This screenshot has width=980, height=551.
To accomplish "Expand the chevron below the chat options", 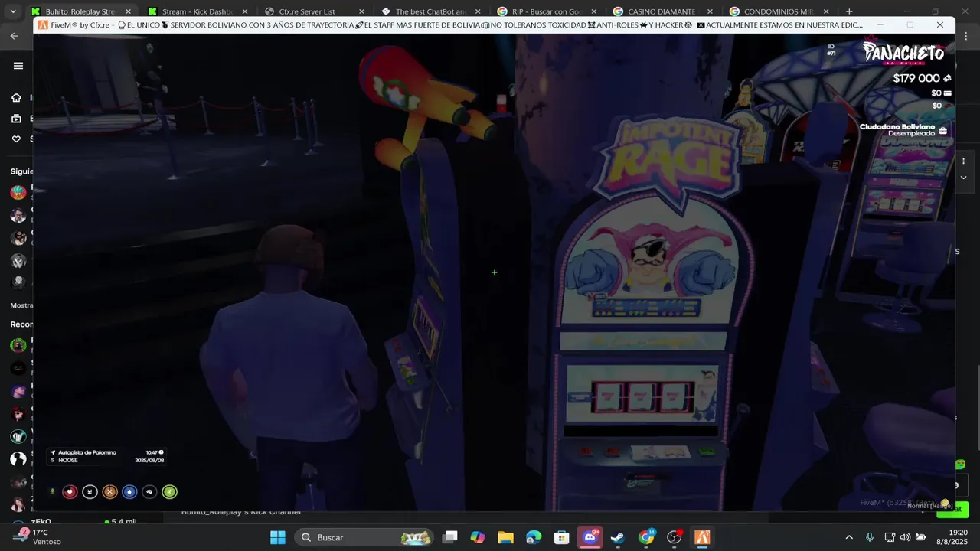I will (x=963, y=178).
